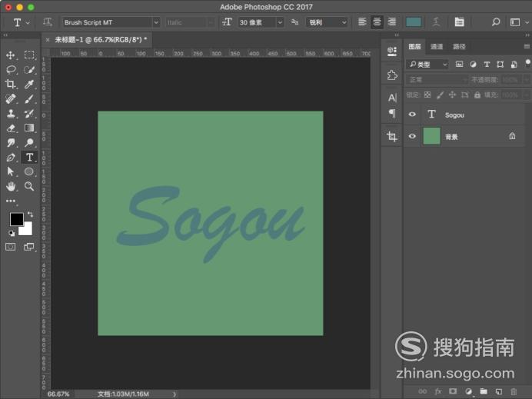Switch to the 路径 Paths tab
This screenshot has width=532, height=399.
click(459, 46)
